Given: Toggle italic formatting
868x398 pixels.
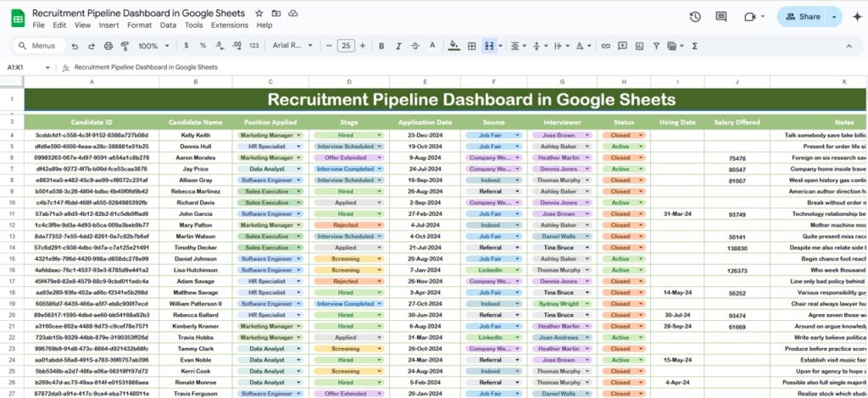Looking at the screenshot, I should pyautogui.click(x=398, y=46).
